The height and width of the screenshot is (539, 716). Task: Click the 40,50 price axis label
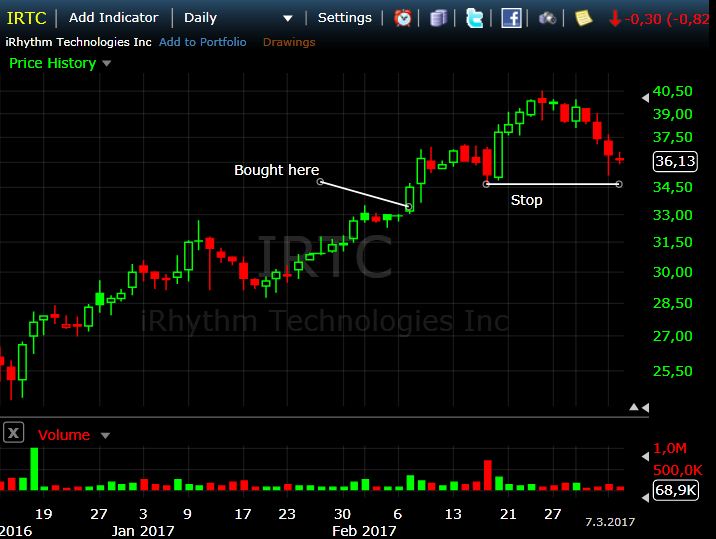click(x=672, y=91)
